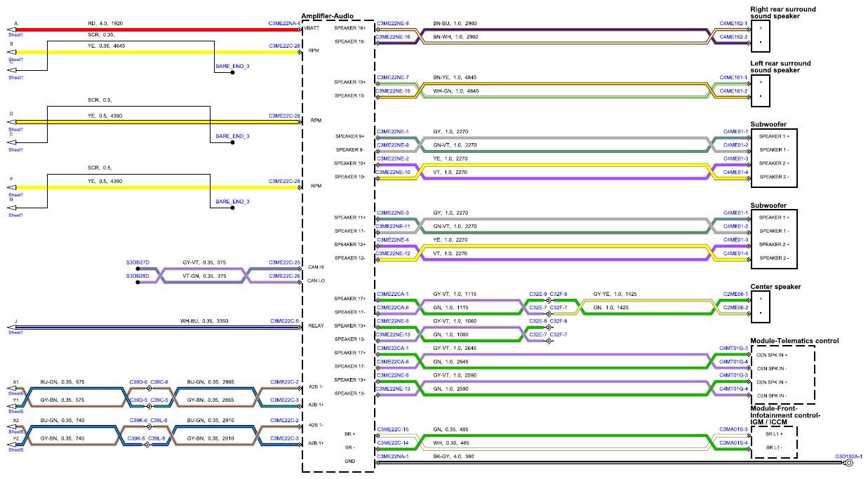Open connector link C3ME22C-9
868x479 pixels.
(x=284, y=321)
